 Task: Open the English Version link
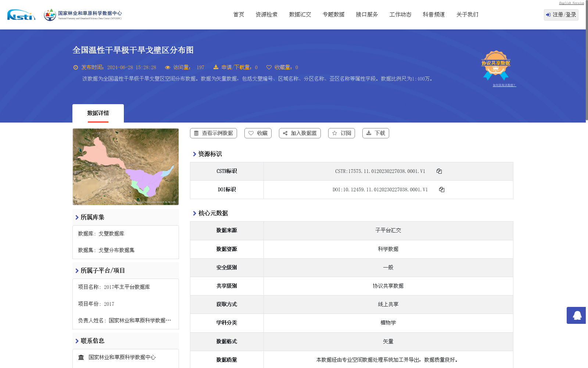pos(571,3)
